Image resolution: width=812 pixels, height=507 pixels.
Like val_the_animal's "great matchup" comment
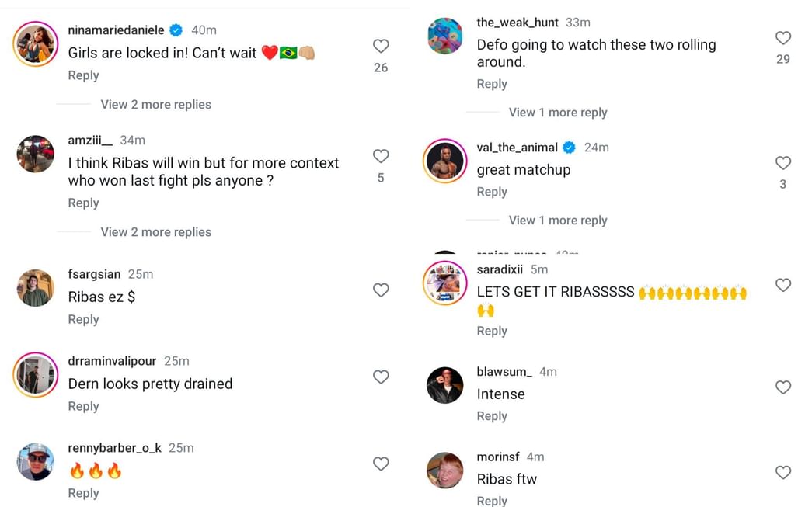782,162
